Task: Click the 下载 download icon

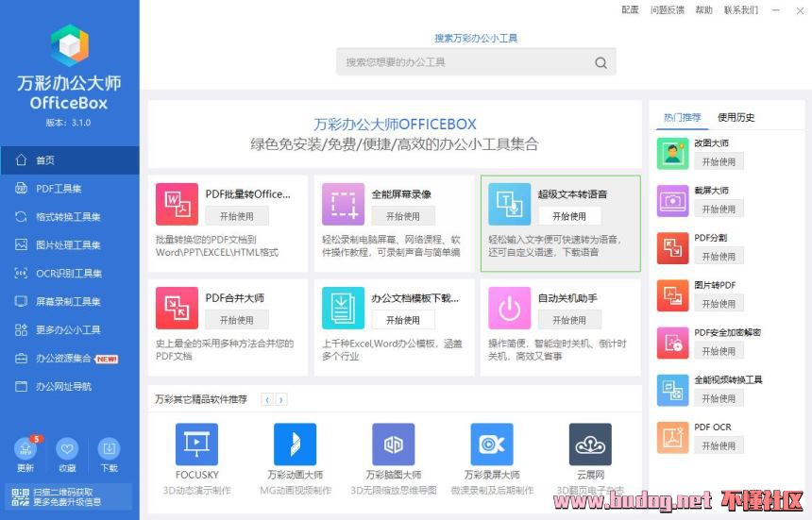Action: (109, 449)
